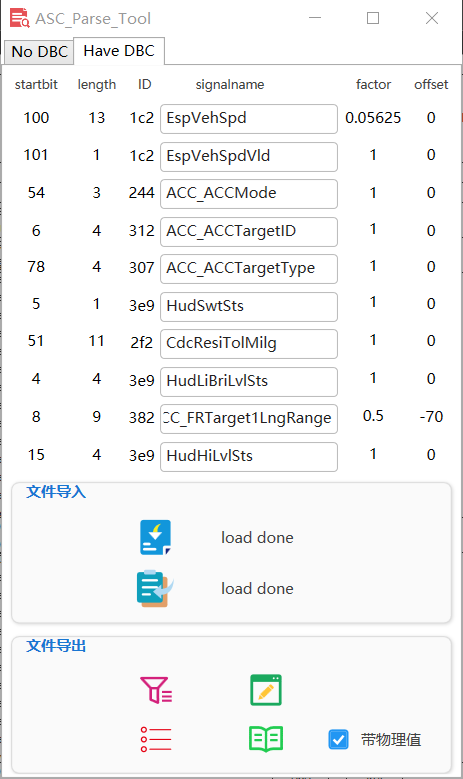The width and height of the screenshot is (463, 779).
Task: Click the clipboard ASC file import icon
Action: (x=155, y=588)
